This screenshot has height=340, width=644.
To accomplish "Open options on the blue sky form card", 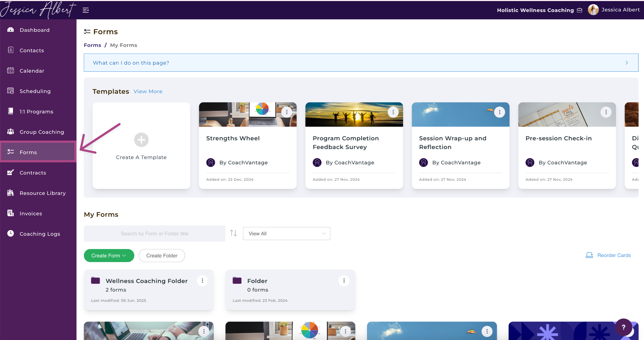I will coord(487,331).
